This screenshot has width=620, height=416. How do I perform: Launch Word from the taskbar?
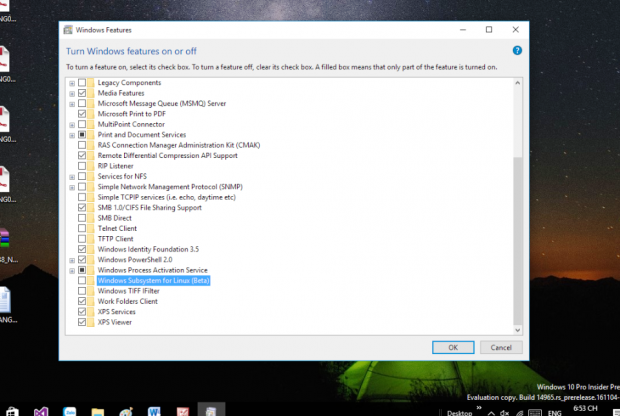point(154,410)
